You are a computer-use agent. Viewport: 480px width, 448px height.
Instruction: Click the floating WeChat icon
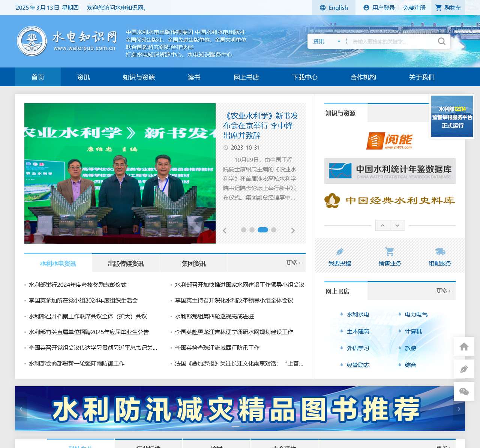click(x=464, y=391)
